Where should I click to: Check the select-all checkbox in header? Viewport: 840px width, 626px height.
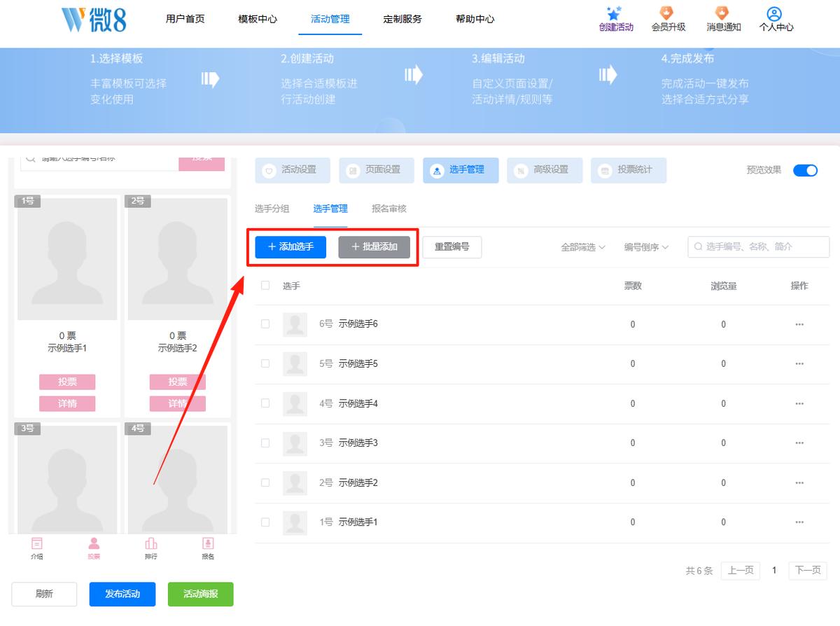tap(265, 286)
